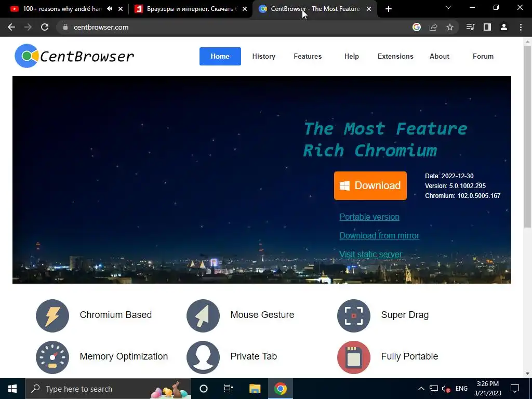Viewport: 532px width, 399px height.
Task: Open Download from mirror link
Action: tap(379, 235)
